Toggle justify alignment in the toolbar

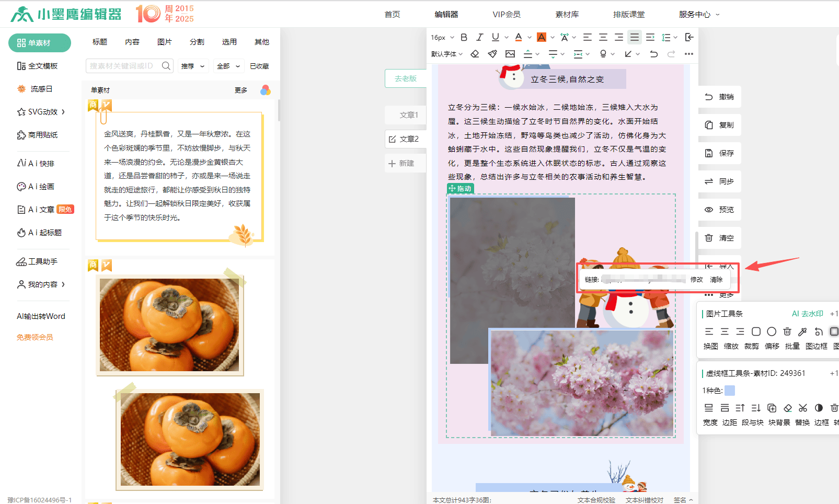point(634,37)
